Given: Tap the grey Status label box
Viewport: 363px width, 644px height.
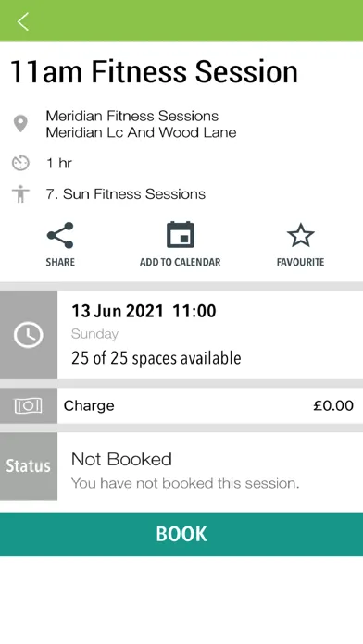Looking at the screenshot, I should click(29, 465).
